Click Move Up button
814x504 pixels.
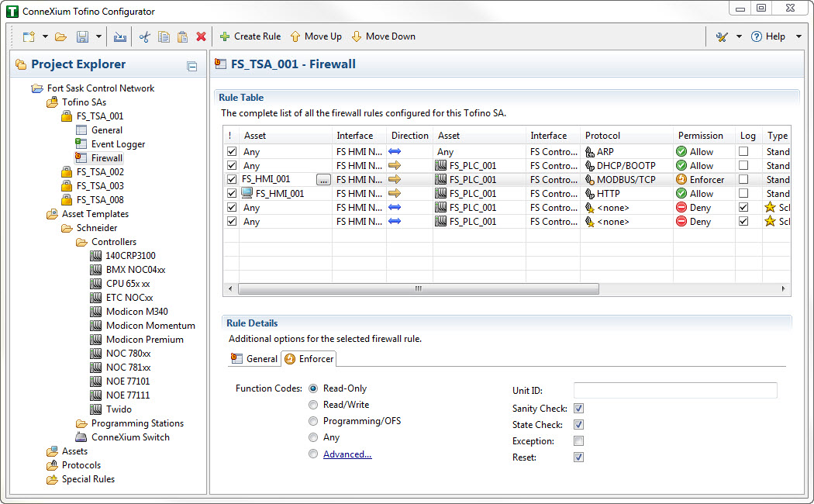point(316,36)
